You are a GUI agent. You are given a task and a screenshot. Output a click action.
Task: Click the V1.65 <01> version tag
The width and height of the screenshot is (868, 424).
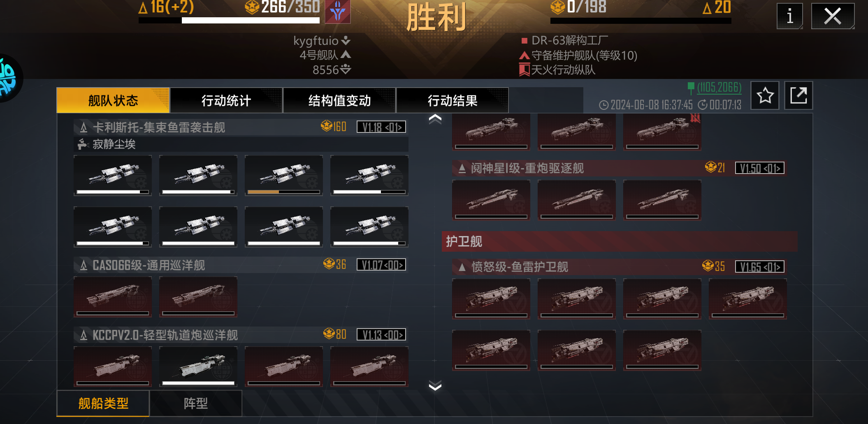click(760, 267)
